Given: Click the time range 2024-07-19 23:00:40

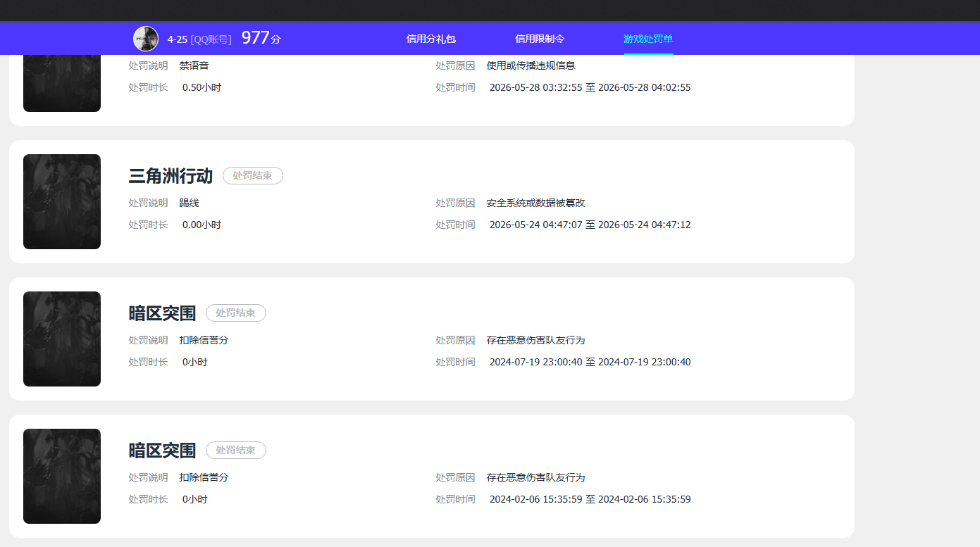Looking at the screenshot, I should pyautogui.click(x=590, y=362).
